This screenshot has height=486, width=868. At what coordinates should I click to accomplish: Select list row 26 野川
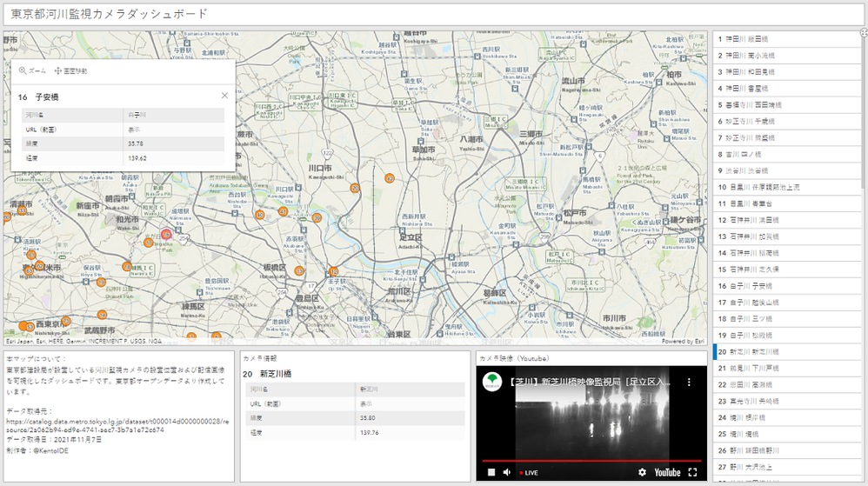(786, 450)
